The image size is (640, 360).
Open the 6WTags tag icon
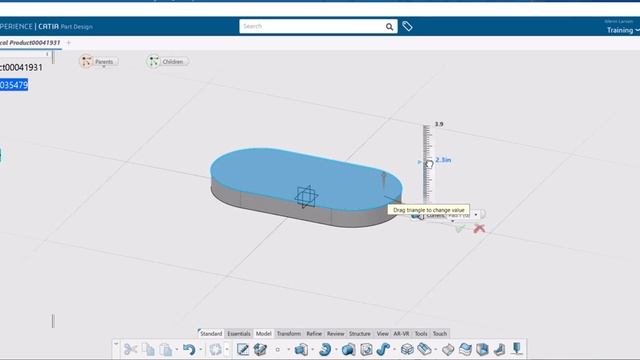pos(407,27)
